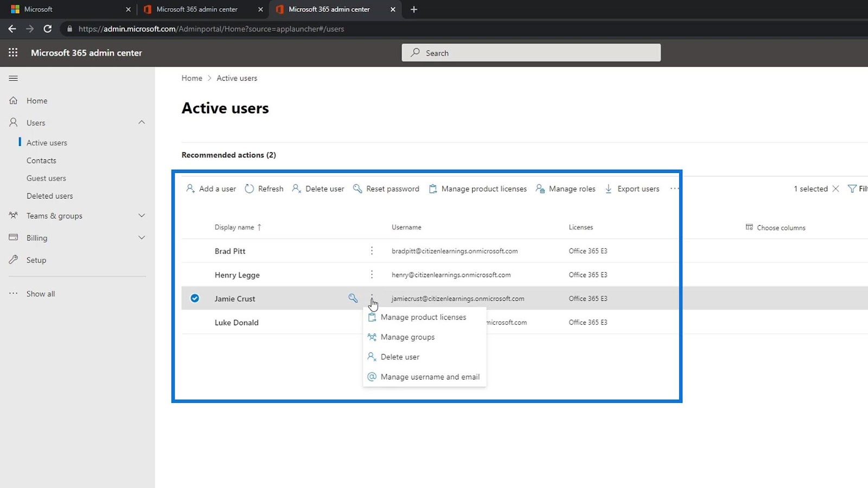Click bradpitt@citizenlearnings.onmicrosoft.com username
This screenshot has height=488, width=868.
coord(455,251)
